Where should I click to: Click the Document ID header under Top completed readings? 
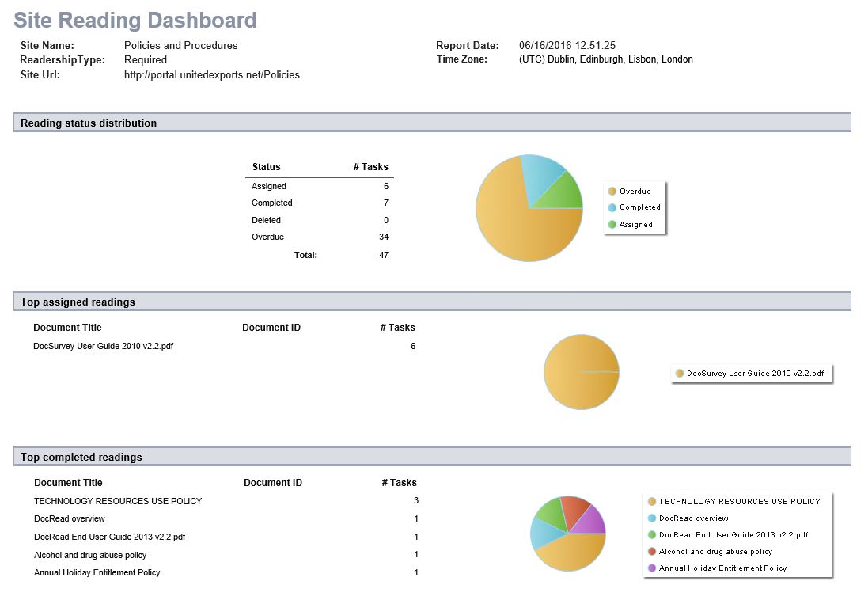[x=272, y=483]
